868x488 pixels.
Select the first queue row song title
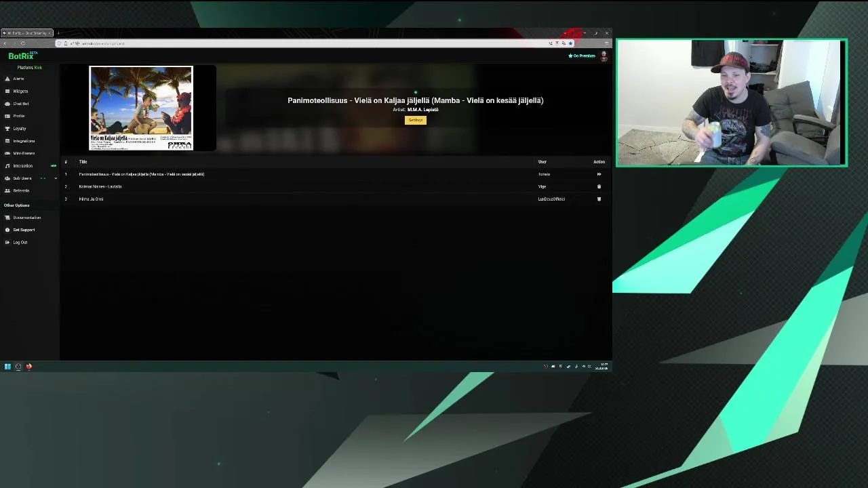coord(141,174)
